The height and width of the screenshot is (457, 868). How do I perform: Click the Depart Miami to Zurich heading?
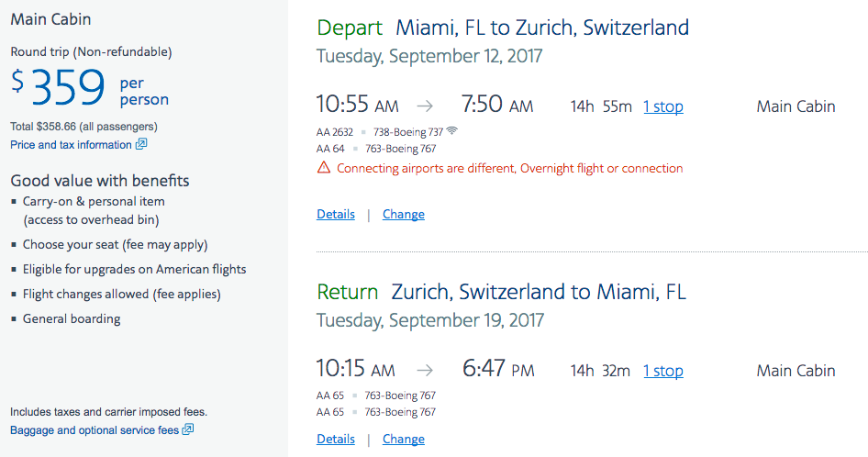pos(503,28)
